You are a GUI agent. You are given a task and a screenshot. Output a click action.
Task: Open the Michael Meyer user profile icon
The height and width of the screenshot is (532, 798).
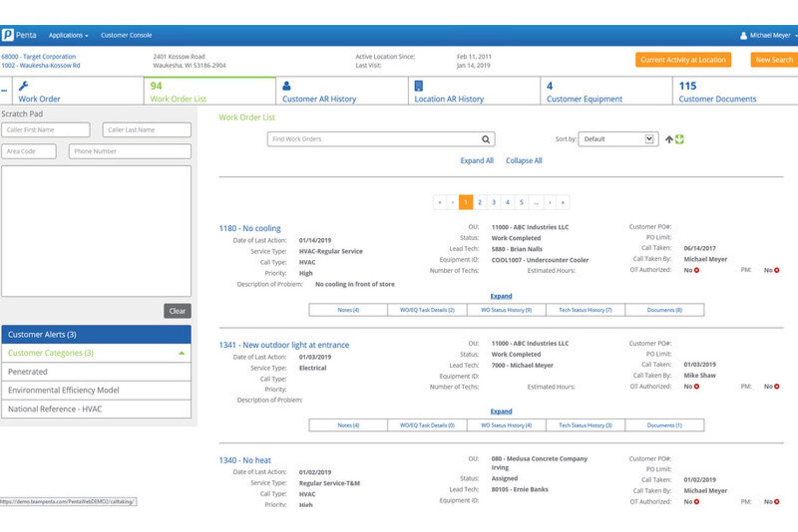point(744,36)
